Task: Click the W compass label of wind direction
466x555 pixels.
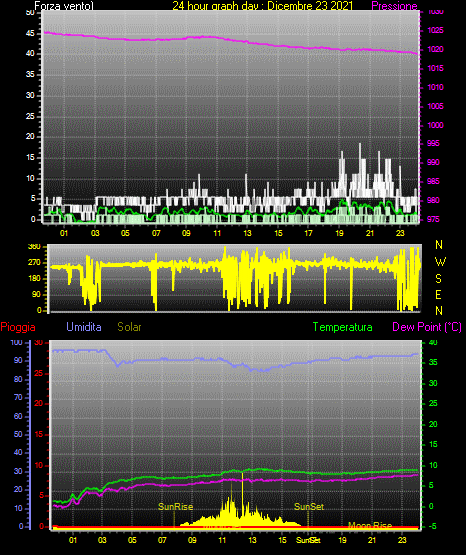Action: pos(440,262)
